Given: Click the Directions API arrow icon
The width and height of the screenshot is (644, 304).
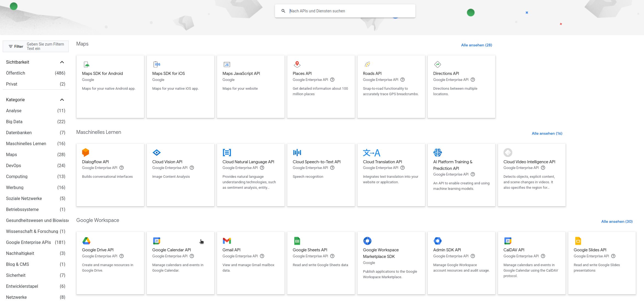Looking at the screenshot, I should (438, 64).
